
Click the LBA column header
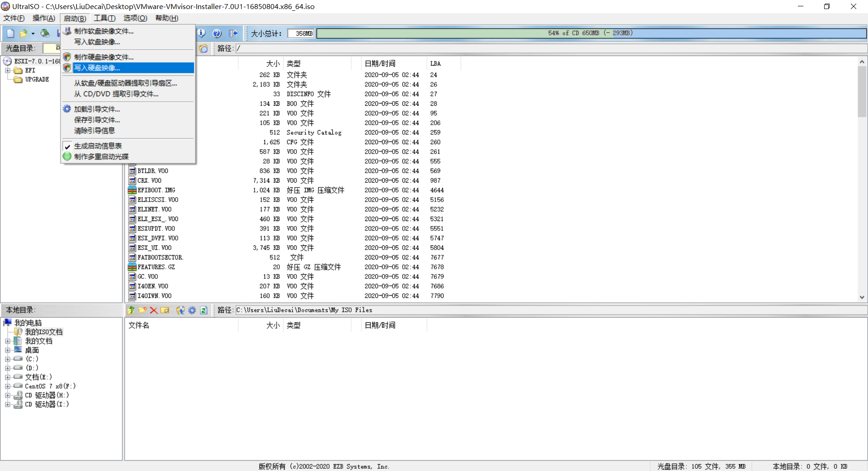click(x=443, y=64)
